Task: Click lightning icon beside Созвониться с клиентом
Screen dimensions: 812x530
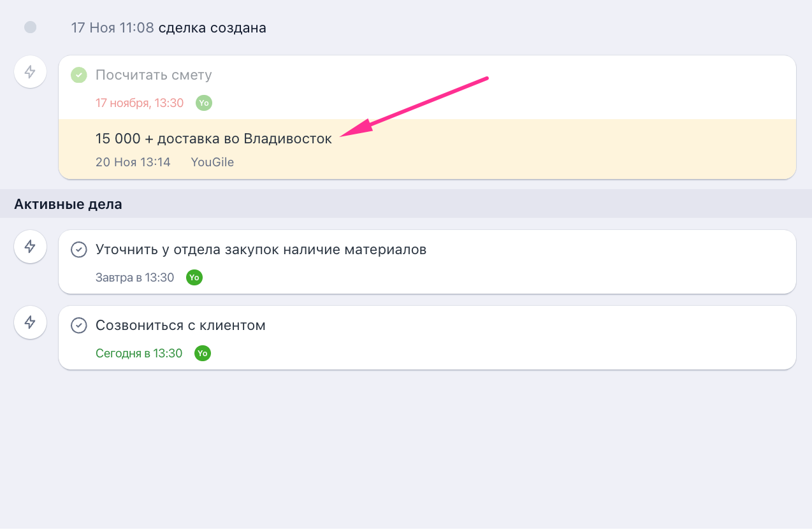Action: (30, 322)
